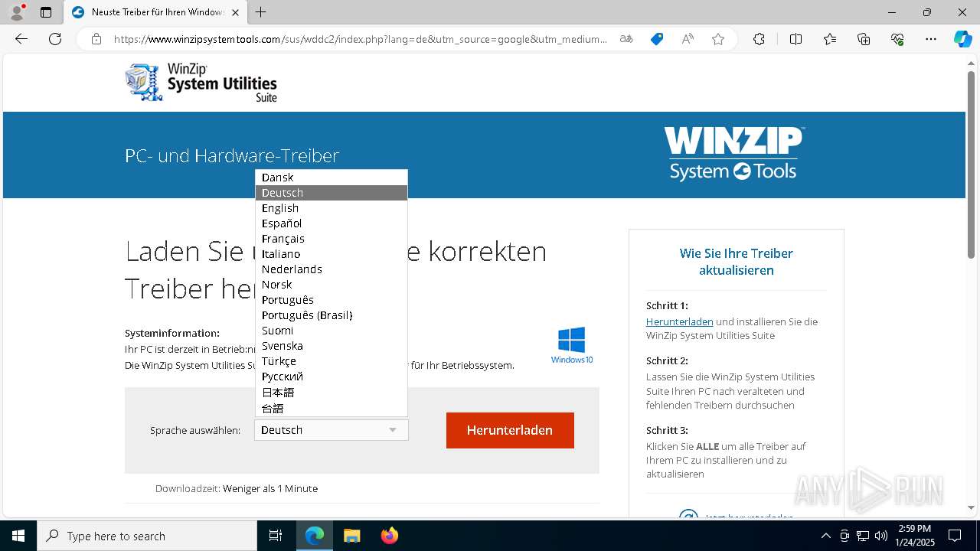Pick Italiano in language list
980x551 pixels.
[331, 254]
